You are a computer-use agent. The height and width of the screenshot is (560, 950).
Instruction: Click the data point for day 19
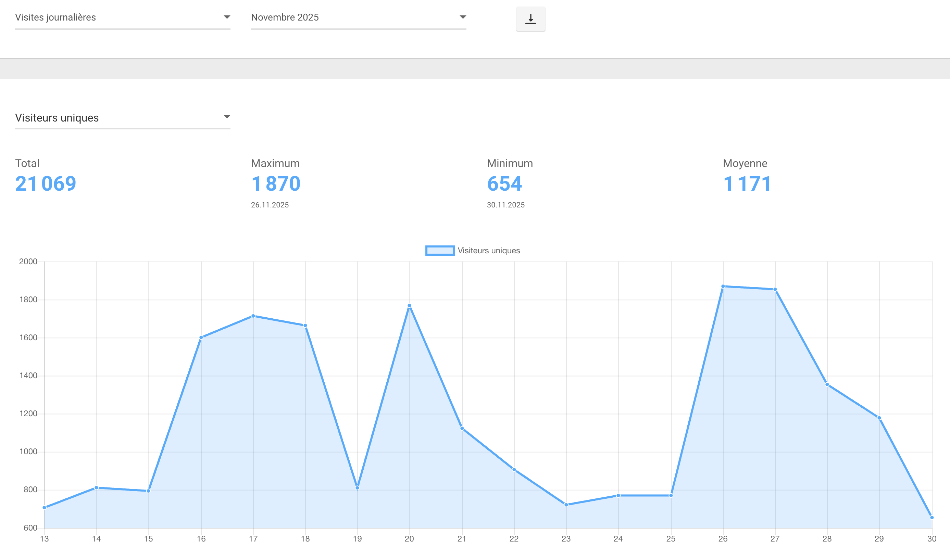click(358, 488)
